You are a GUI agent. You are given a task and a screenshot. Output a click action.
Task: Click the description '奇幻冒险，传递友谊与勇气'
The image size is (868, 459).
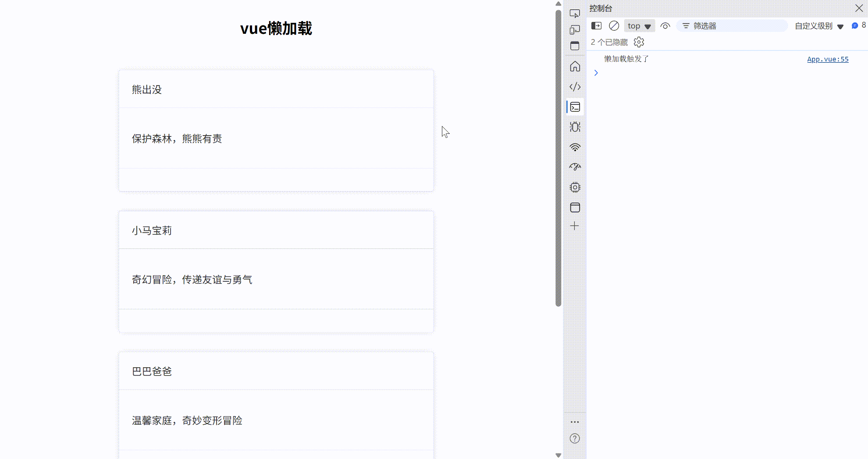(192, 280)
